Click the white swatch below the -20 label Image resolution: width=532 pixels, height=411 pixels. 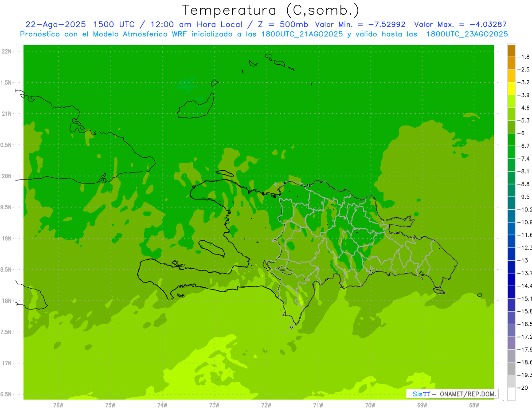point(511,394)
